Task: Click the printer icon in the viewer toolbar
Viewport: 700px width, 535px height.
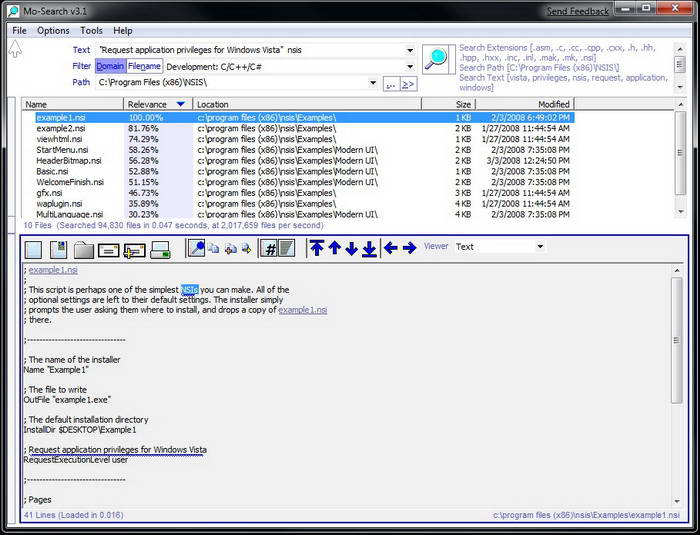Action: 160,250
